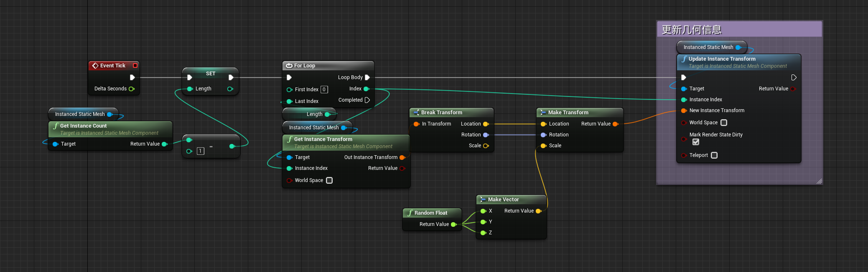
Task: Click SET node execution output pin
Action: click(231, 77)
